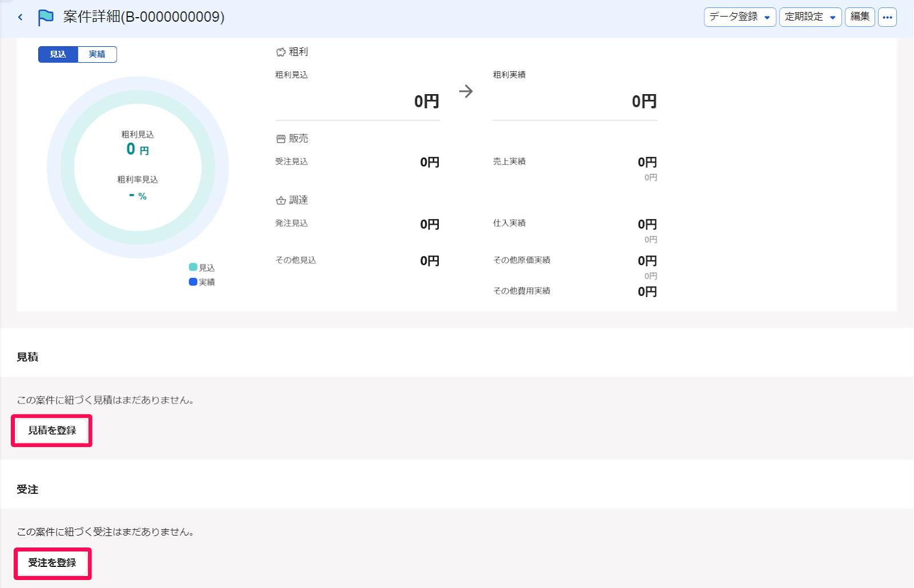
Task: Click the 受注を登録 button
Action: (x=52, y=563)
